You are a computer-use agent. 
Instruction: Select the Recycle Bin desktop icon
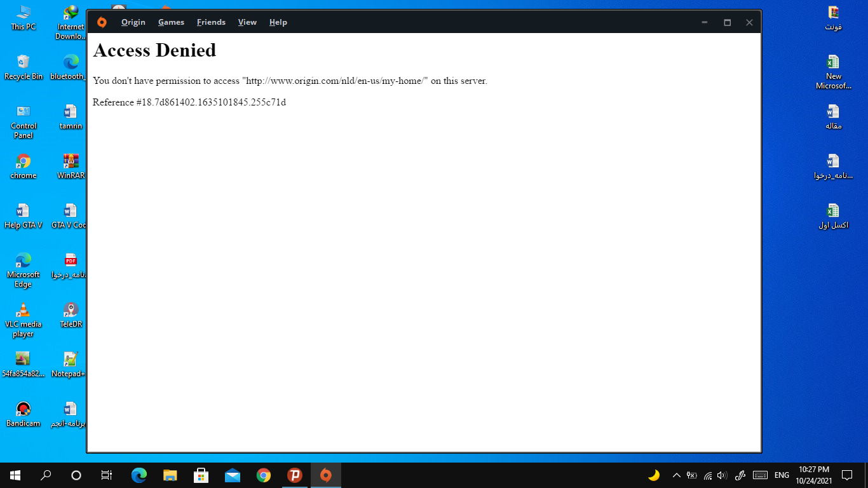click(x=24, y=67)
